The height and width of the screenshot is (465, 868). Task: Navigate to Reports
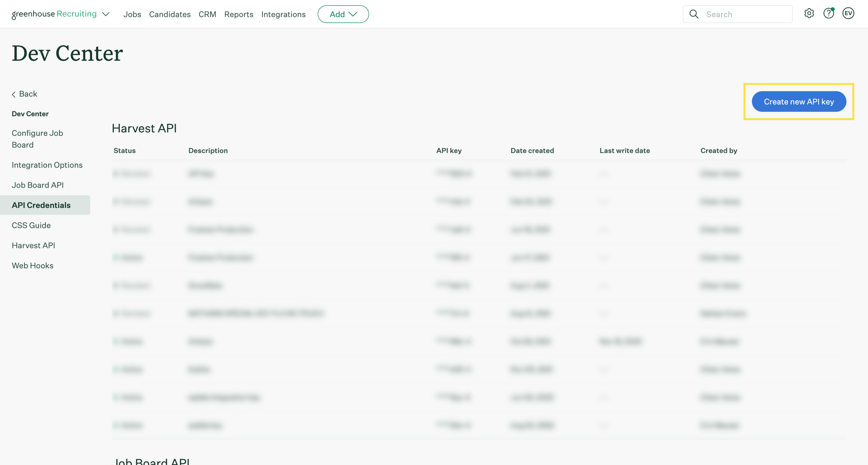point(239,14)
